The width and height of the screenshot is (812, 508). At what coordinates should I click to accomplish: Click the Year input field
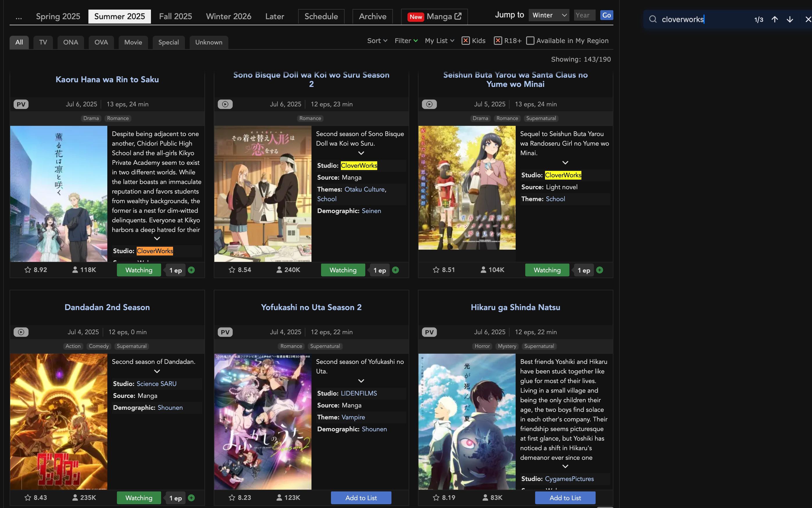584,15
